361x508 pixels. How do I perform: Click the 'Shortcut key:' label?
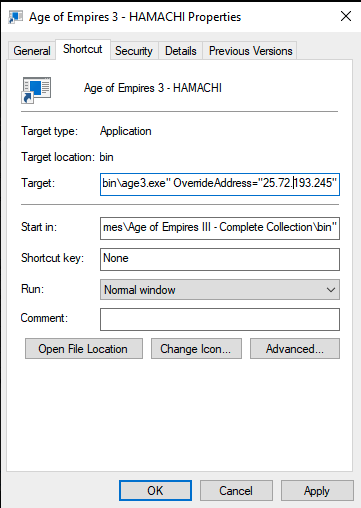52,258
